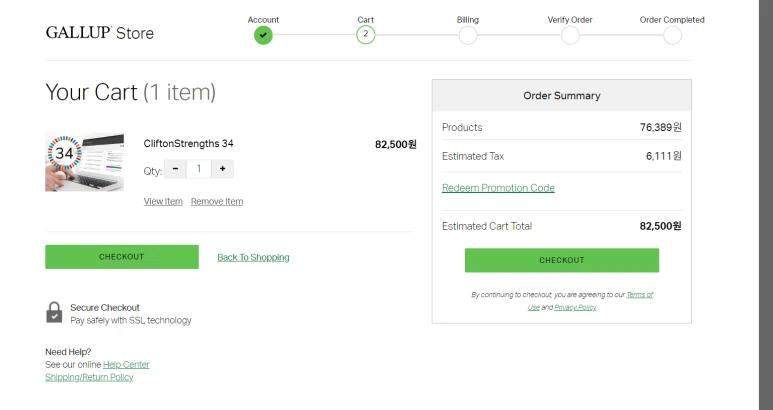Click the quantity input field

click(x=199, y=169)
